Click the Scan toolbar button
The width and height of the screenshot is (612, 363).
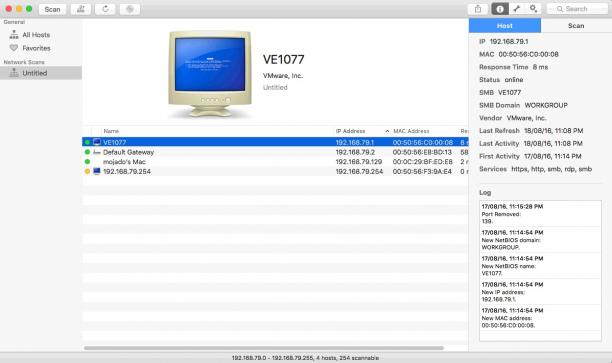52,9
